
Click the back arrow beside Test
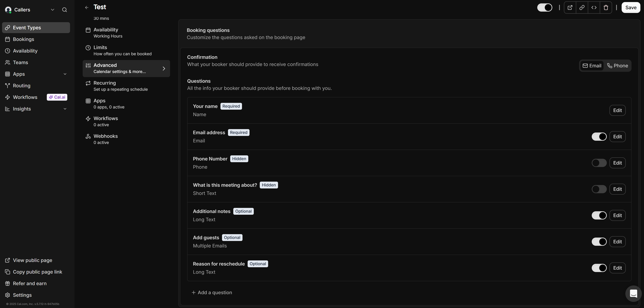[x=87, y=8]
